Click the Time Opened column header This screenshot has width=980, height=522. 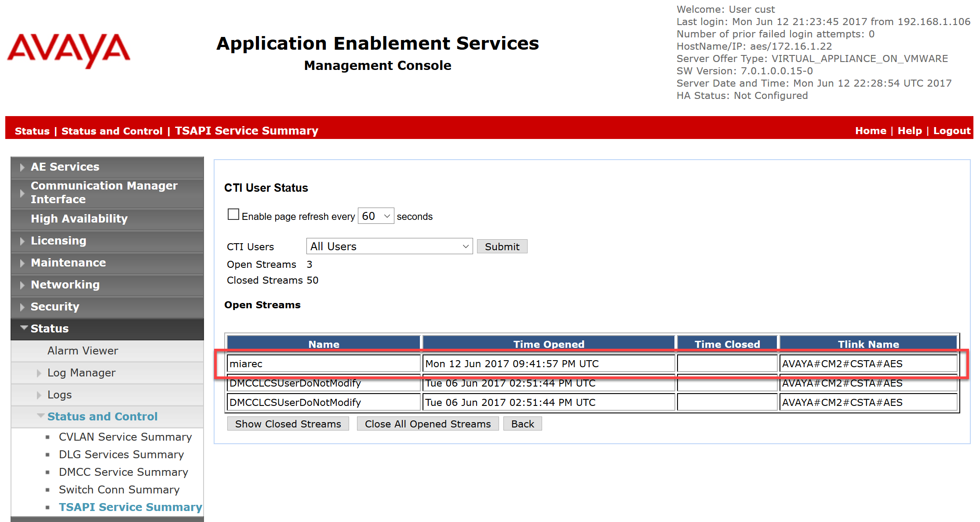point(549,344)
